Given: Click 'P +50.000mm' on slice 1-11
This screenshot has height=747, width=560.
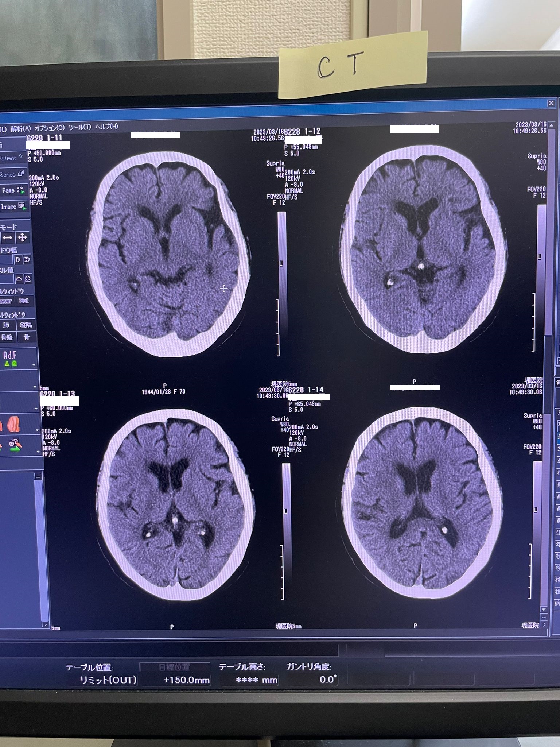Looking at the screenshot, I should [44, 153].
